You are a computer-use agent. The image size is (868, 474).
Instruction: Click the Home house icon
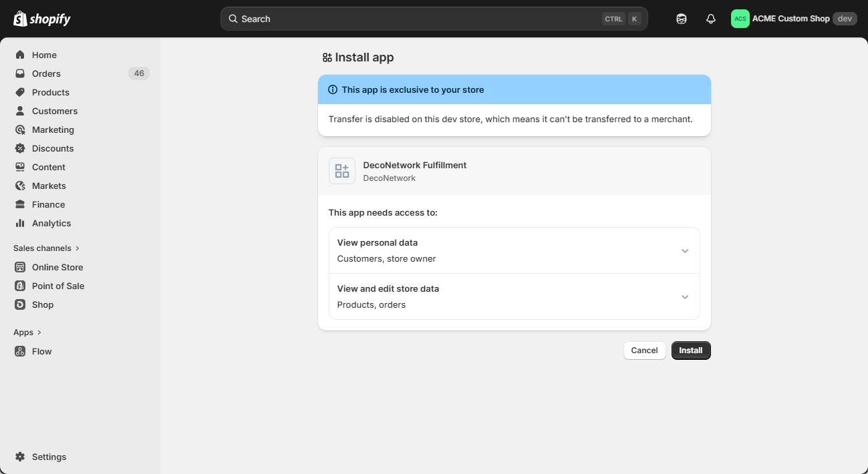coord(20,55)
